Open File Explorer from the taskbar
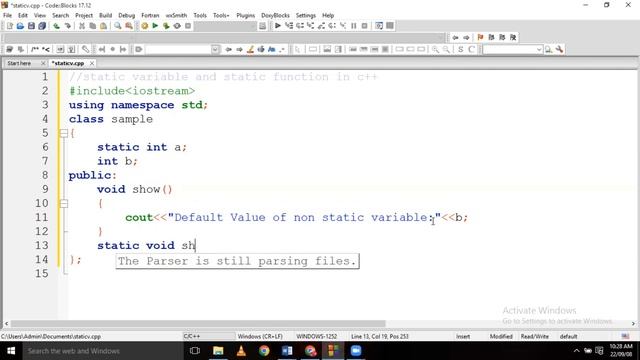The image size is (640, 360). [x=218, y=351]
